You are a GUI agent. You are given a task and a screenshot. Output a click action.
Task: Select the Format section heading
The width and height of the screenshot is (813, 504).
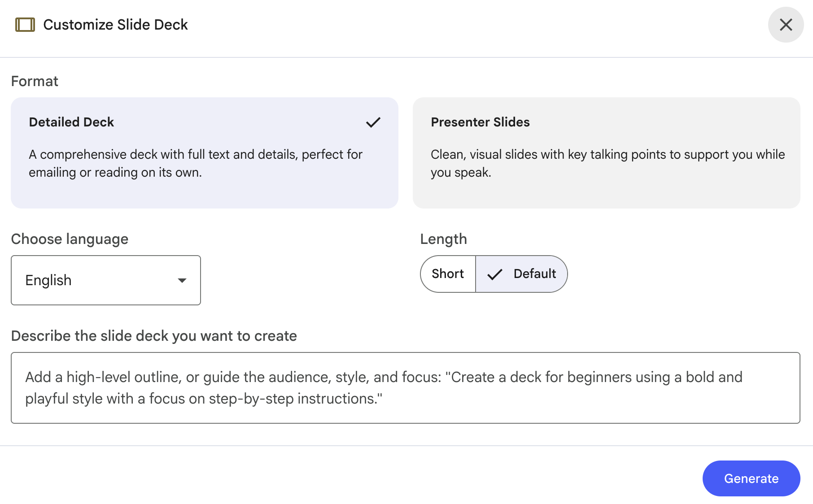coord(35,81)
